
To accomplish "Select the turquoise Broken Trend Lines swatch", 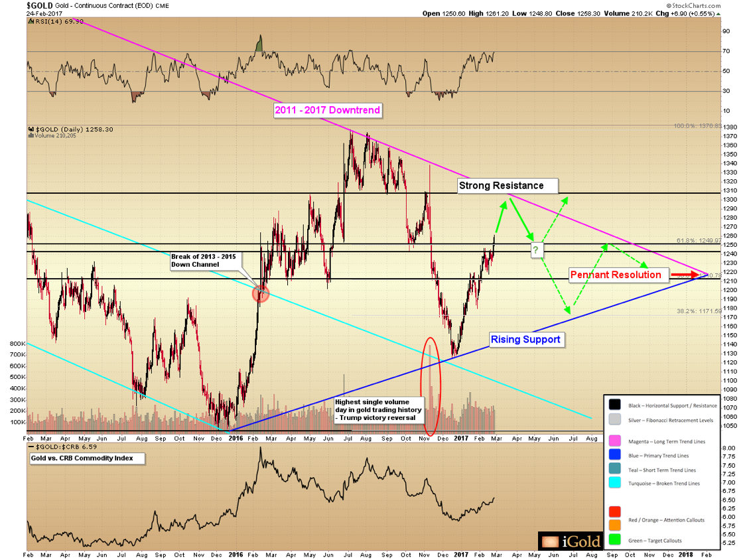I will pos(615,483).
